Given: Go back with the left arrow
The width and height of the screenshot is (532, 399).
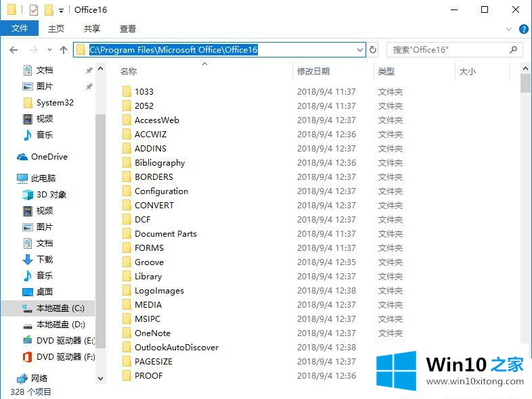Looking at the screenshot, I should [14, 50].
